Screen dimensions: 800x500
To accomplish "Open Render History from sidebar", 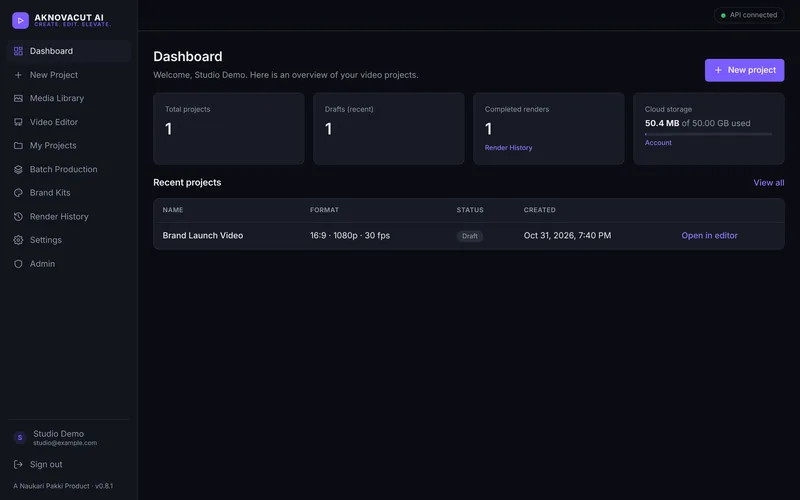I will point(69,216).
